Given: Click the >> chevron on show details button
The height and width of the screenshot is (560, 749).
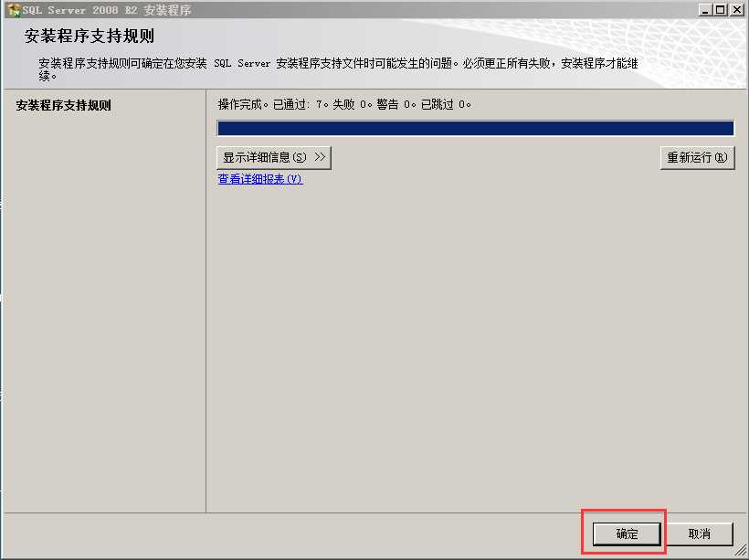Looking at the screenshot, I should 320,157.
